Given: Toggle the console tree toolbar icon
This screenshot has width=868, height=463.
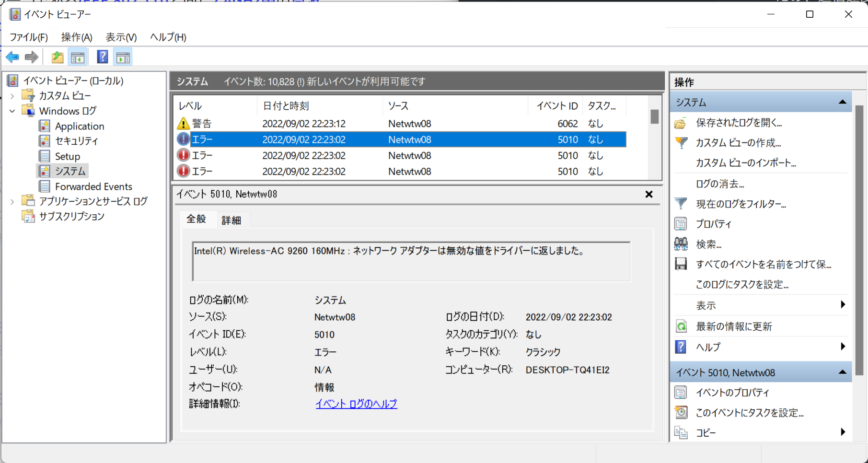Looking at the screenshot, I should tap(78, 58).
